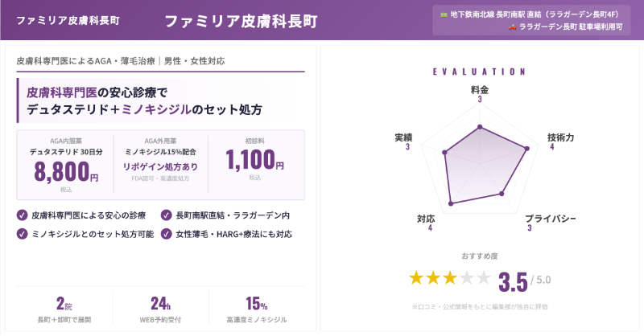Click checkmark next to 女性薄毛・HARG+療法にも対応
Viewport: 644px width, 336px height.
tap(166, 234)
